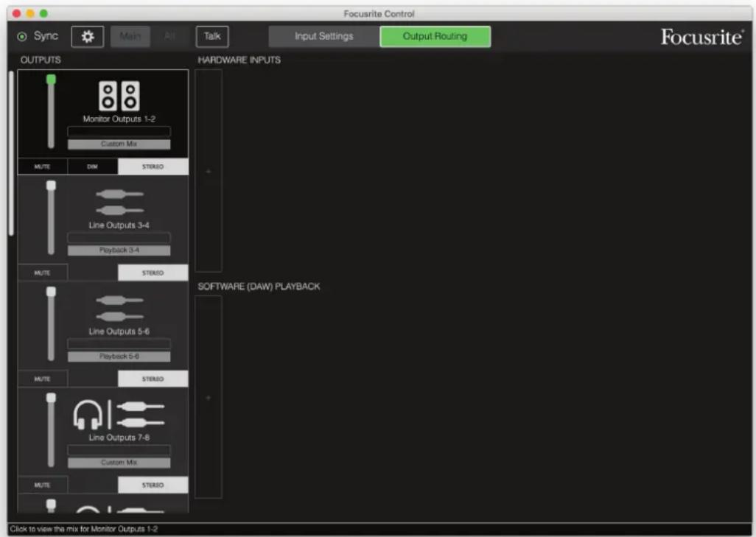
Task: Open settings with the gear icon
Action: point(87,37)
